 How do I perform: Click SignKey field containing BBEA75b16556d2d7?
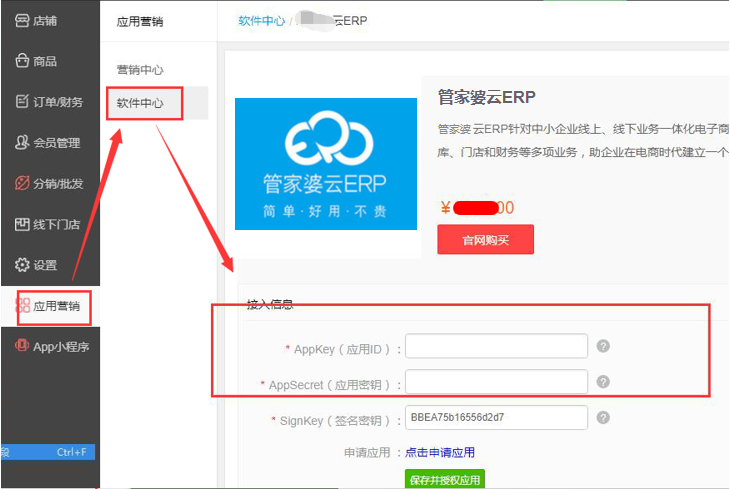(x=496, y=417)
